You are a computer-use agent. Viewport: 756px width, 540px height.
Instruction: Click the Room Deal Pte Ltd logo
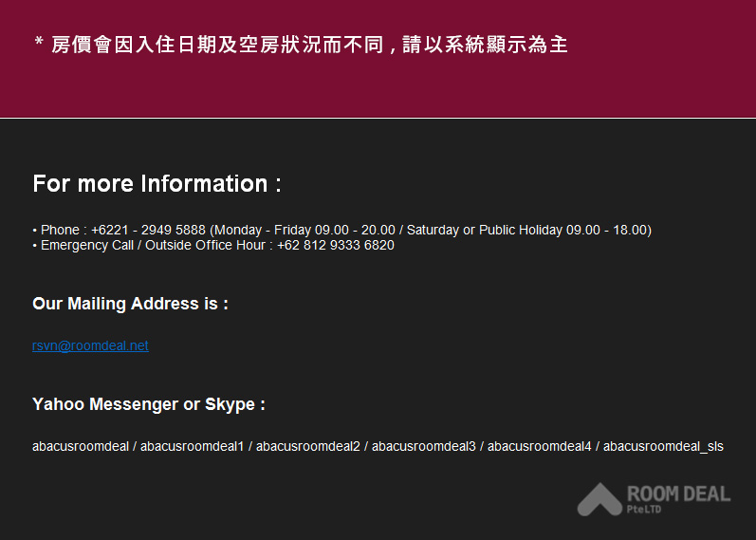click(654, 499)
